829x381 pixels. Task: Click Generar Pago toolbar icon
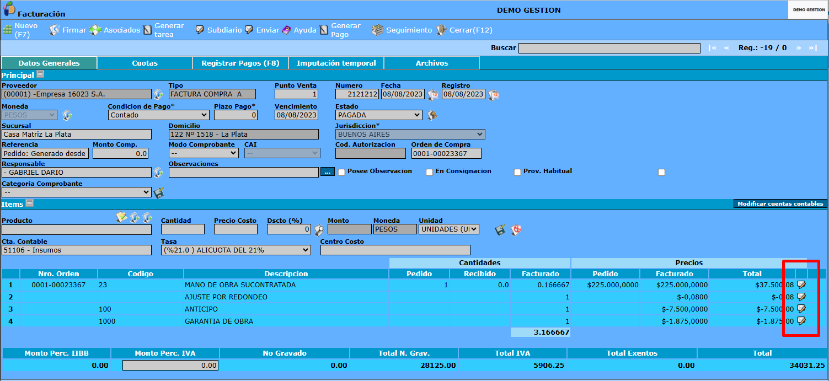(x=325, y=31)
